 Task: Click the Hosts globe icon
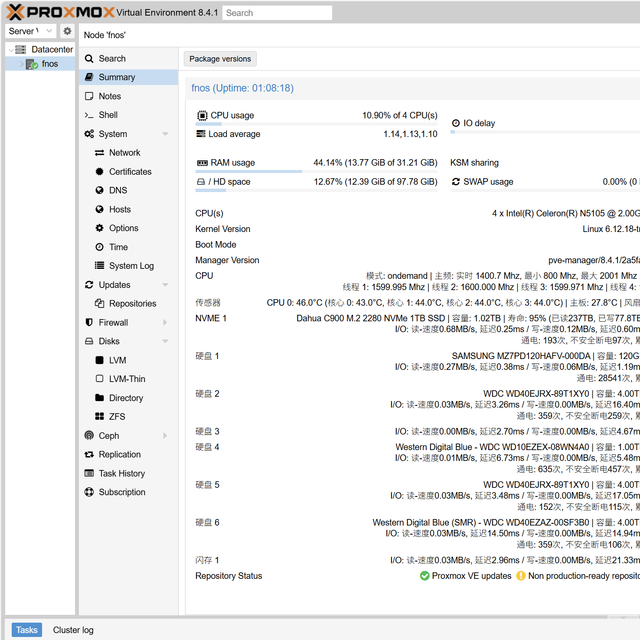tap(99, 209)
